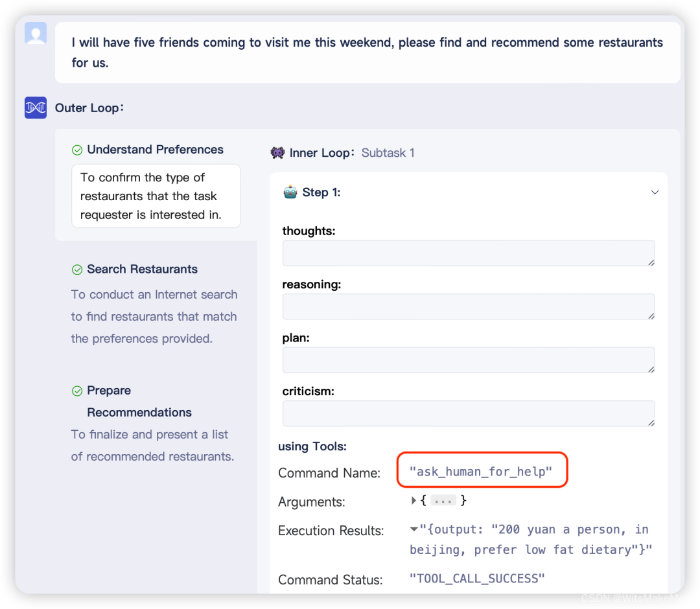Click the "ask_human_for_help" command name
This screenshot has height=609, width=700.
tap(481, 471)
